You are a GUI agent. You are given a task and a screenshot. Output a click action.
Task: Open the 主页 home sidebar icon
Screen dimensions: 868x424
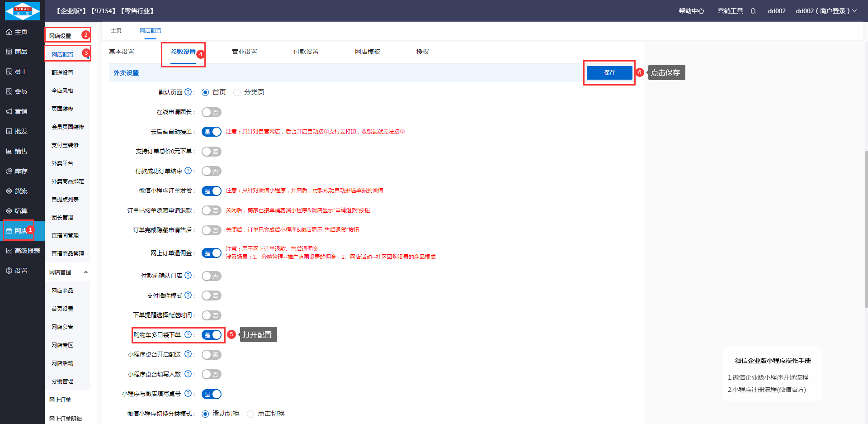coord(17,32)
